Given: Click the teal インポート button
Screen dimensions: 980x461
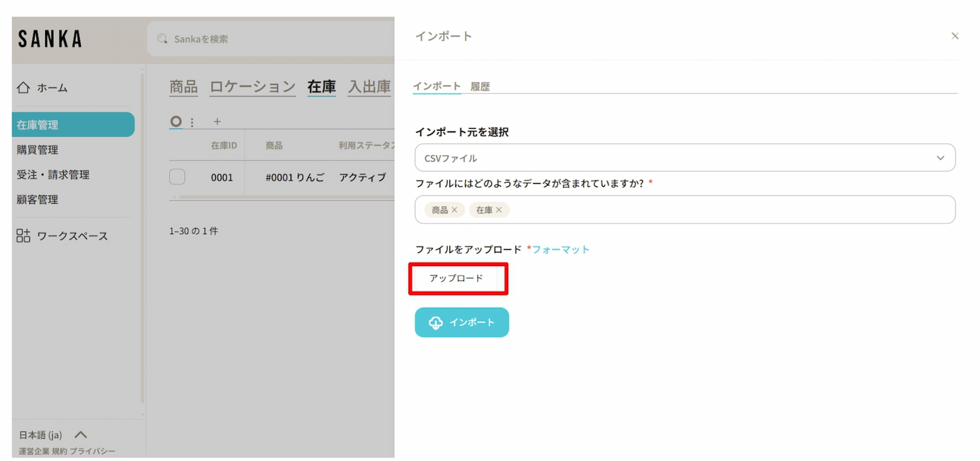Looking at the screenshot, I should click(x=462, y=322).
